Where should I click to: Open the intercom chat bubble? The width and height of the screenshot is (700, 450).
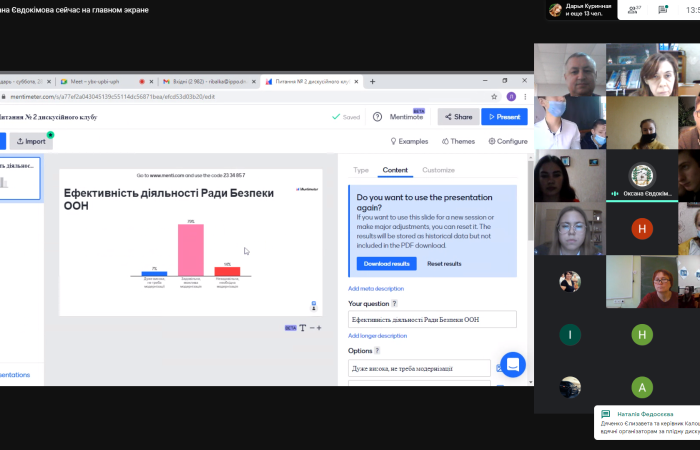click(513, 365)
